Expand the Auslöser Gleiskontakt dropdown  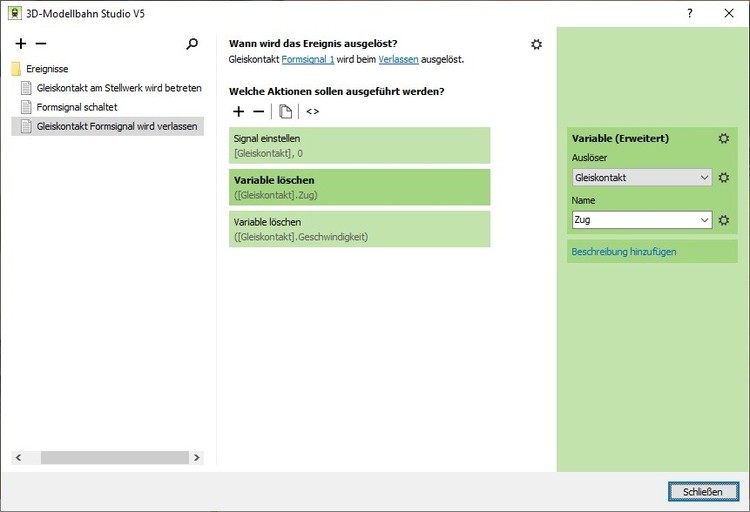point(705,177)
